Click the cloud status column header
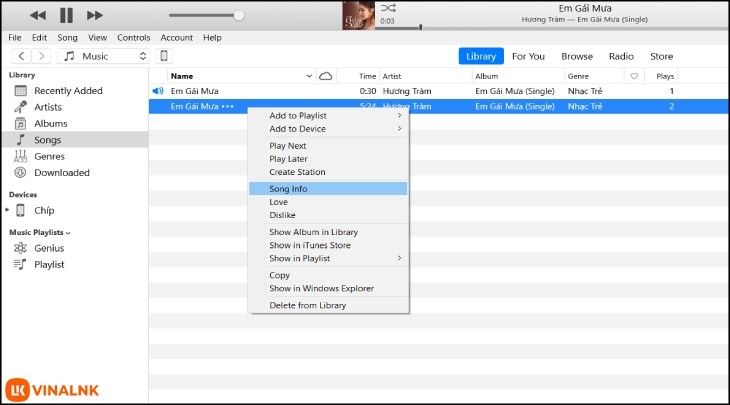The image size is (730, 405). [x=325, y=76]
